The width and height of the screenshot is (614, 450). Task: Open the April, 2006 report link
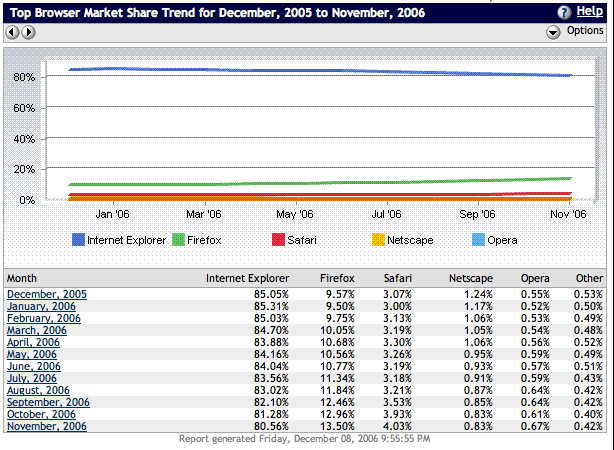[33, 342]
